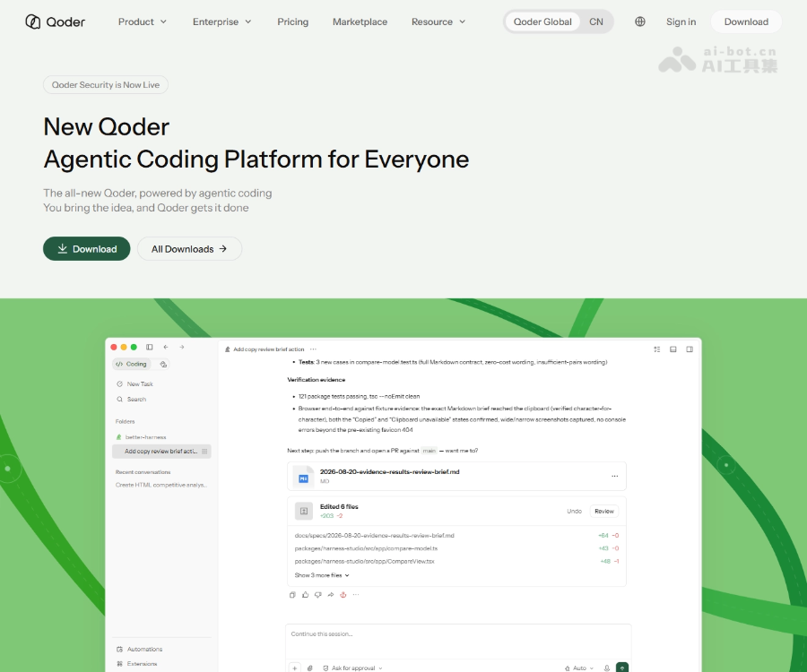The image size is (807, 672).
Task: Click the microphone icon in the chat input
Action: click(607, 668)
